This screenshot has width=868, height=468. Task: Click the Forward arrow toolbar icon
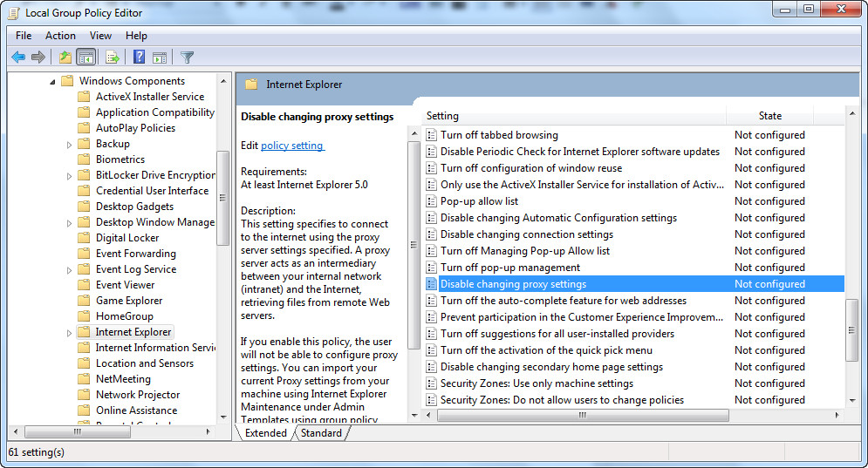click(38, 57)
